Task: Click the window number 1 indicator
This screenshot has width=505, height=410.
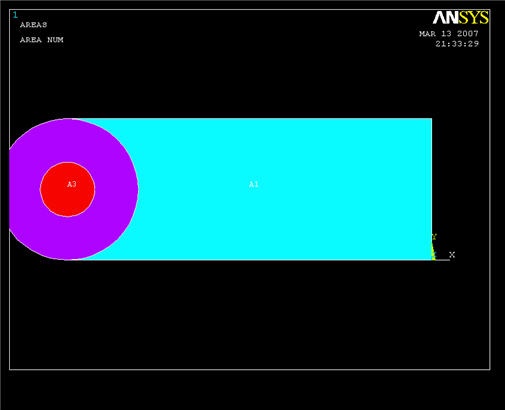Action: pos(15,15)
